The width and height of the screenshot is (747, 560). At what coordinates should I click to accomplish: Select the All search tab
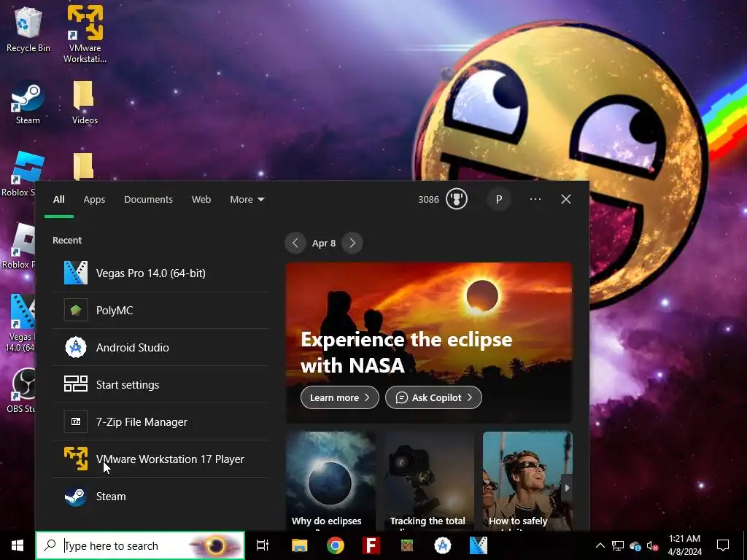[58, 200]
